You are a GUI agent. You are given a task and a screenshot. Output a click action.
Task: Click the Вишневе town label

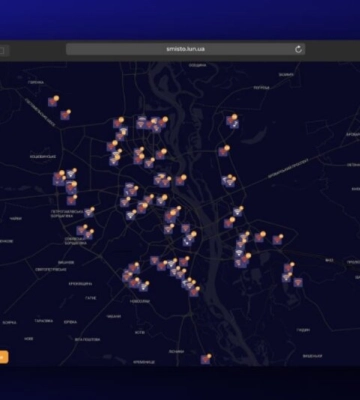[66, 262]
